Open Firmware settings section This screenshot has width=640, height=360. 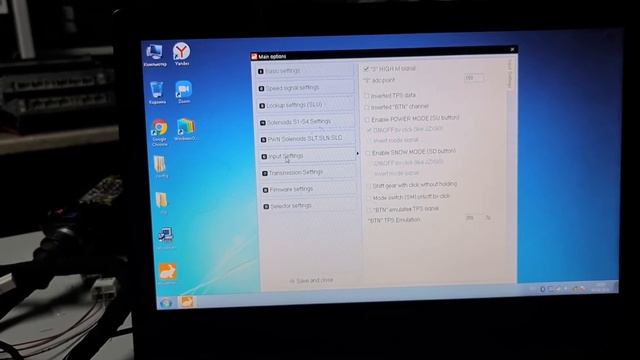point(309,189)
